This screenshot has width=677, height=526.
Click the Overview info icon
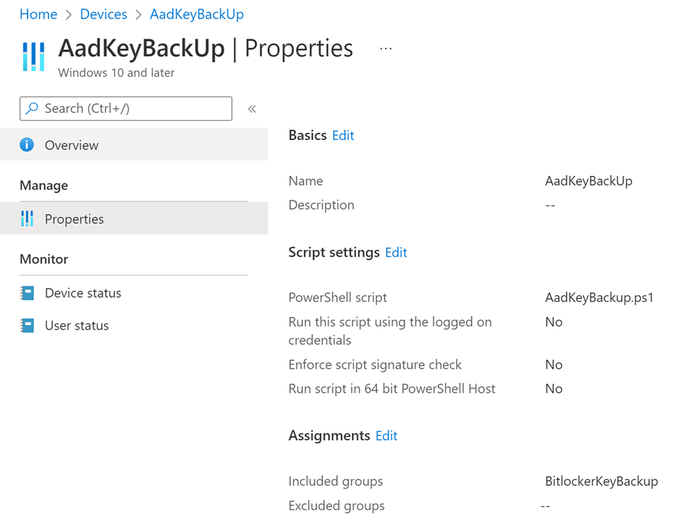point(27,145)
